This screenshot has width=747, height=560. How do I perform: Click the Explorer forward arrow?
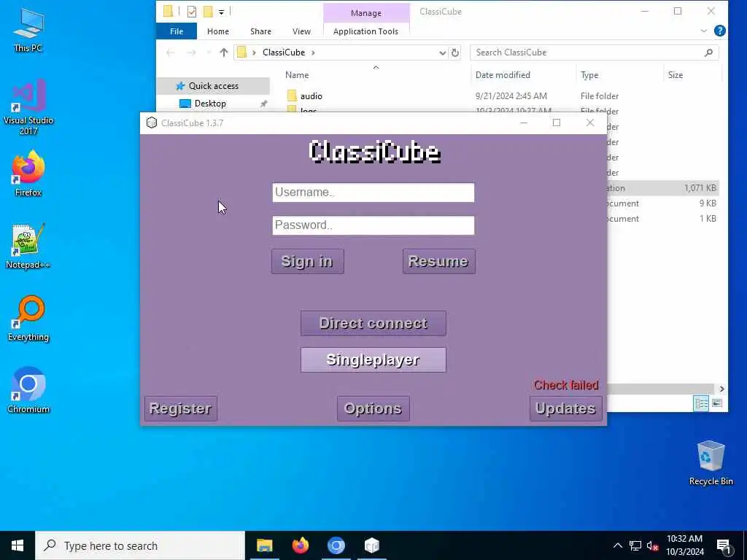191,52
